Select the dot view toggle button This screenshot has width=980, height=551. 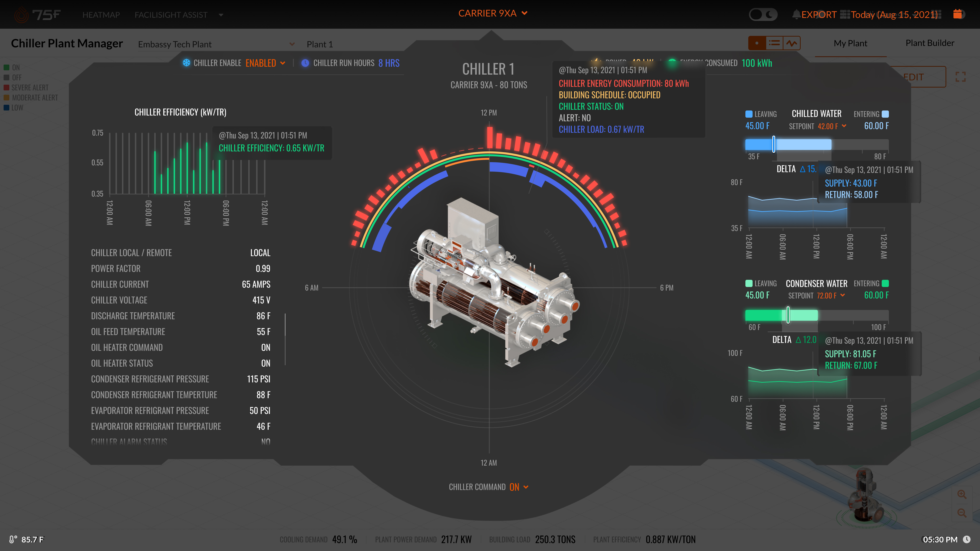click(757, 43)
